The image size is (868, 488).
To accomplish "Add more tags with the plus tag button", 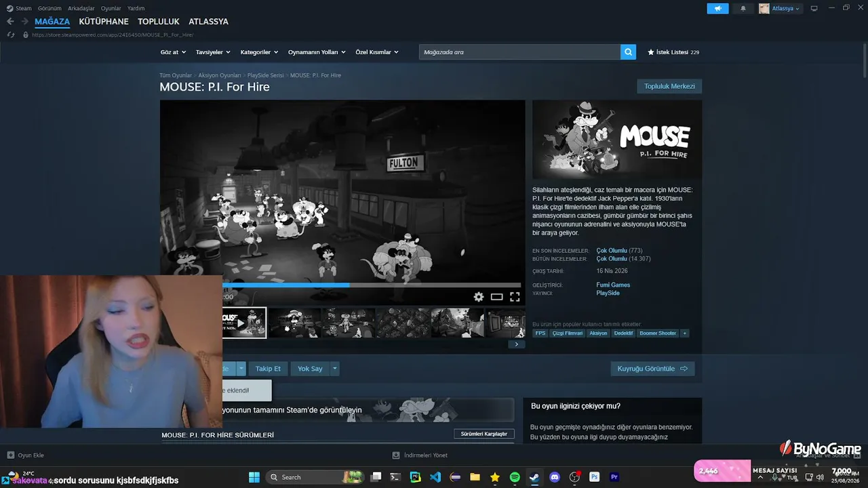I will click(x=685, y=333).
